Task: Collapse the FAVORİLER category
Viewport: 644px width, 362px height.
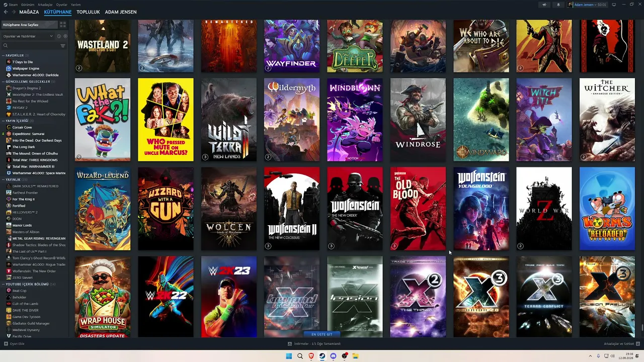Action: [x=4, y=55]
